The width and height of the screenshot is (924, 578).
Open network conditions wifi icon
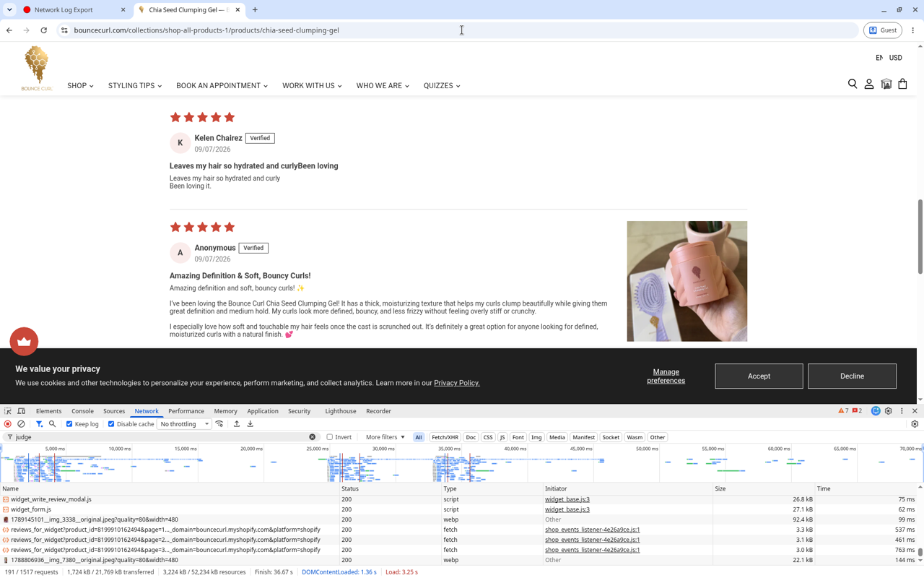[x=219, y=424]
